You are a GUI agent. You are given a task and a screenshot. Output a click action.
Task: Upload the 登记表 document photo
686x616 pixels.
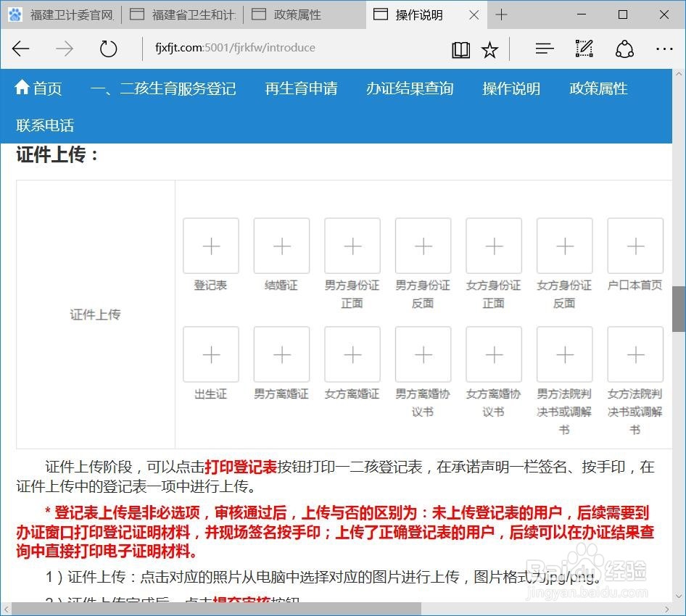pyautogui.click(x=210, y=245)
